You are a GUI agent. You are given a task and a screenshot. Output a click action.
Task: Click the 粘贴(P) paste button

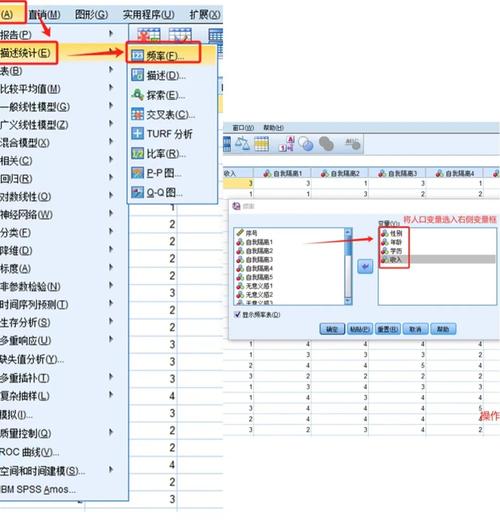360,329
